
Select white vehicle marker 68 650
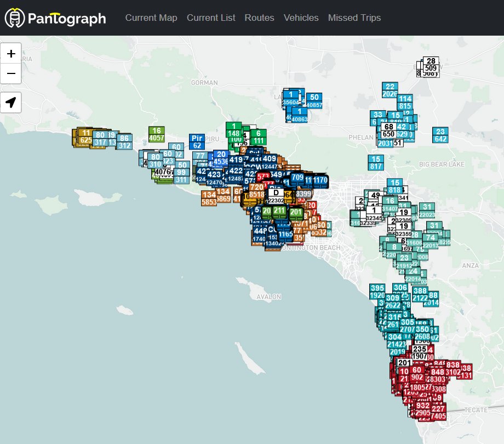(x=388, y=130)
